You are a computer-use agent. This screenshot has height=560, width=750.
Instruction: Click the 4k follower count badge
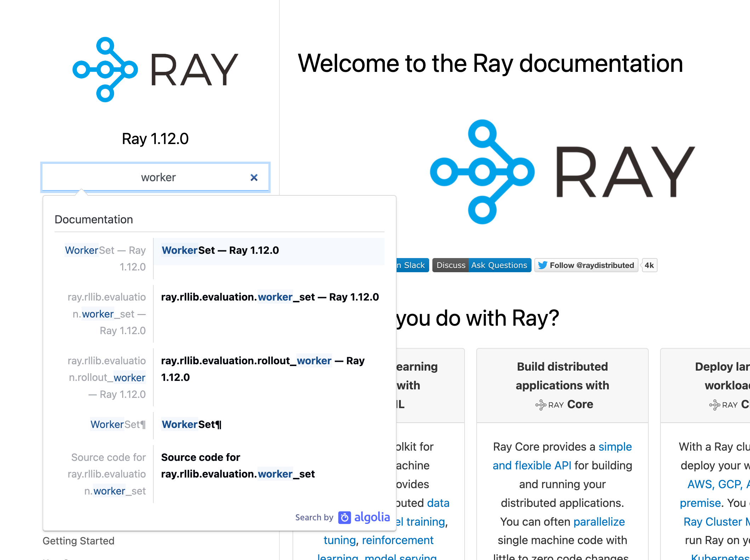point(649,265)
